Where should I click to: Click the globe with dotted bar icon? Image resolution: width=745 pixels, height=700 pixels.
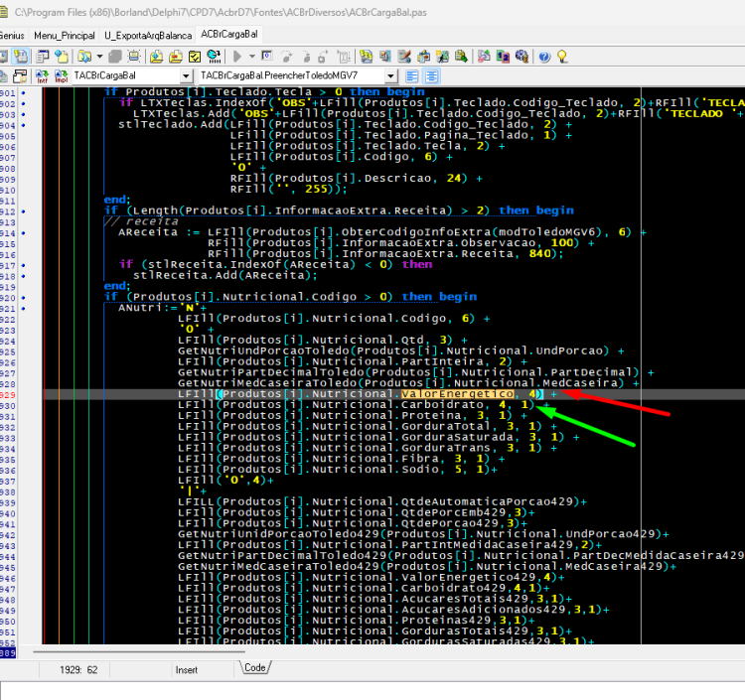click(x=214, y=57)
